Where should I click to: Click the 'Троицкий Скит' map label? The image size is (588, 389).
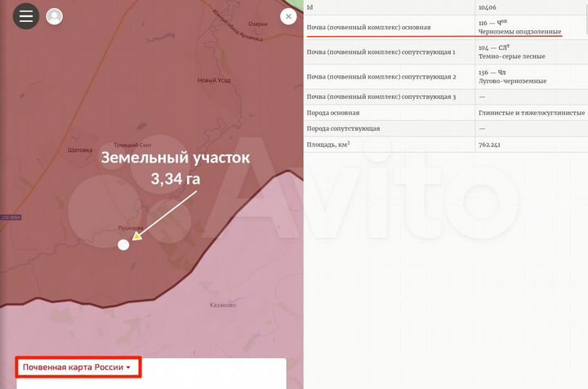[x=132, y=145]
